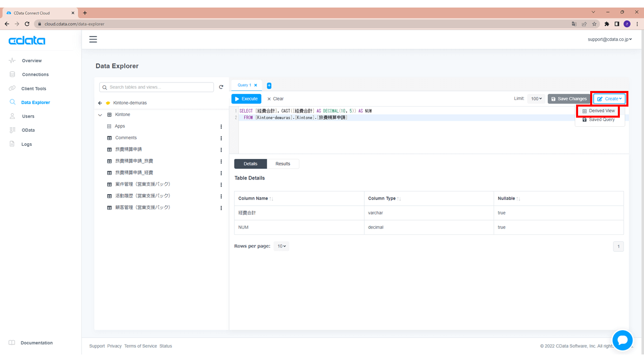
Task: Click the Save Changes button
Action: (569, 99)
